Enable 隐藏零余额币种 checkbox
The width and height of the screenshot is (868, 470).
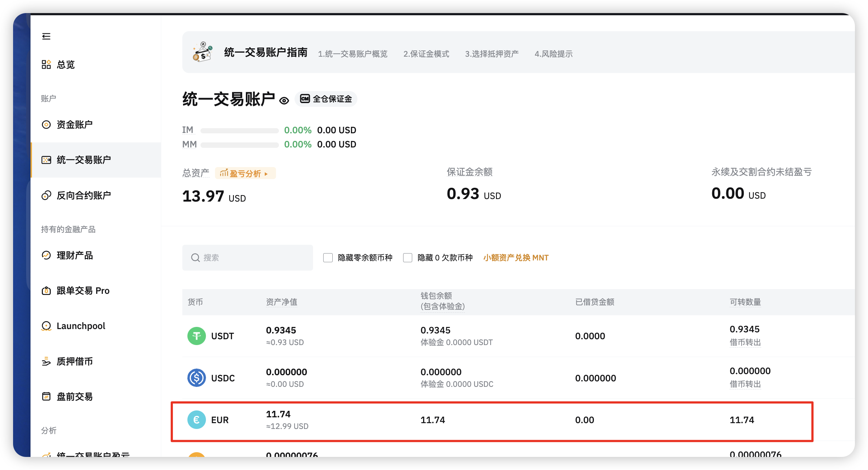[x=328, y=257]
